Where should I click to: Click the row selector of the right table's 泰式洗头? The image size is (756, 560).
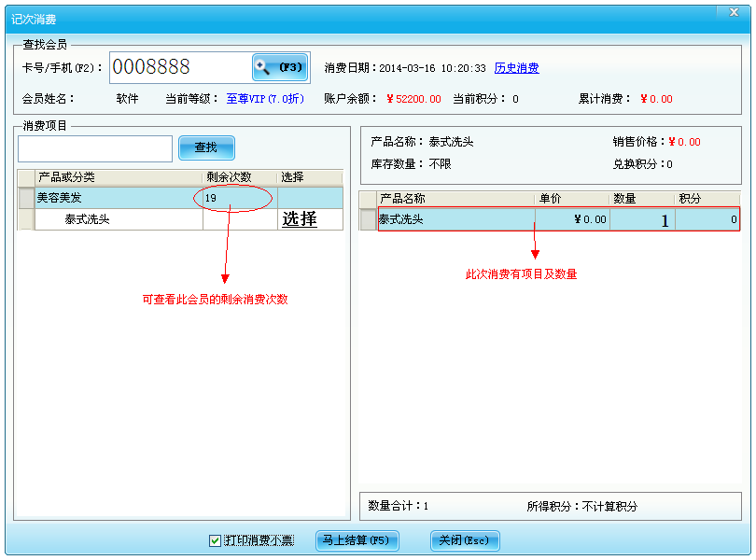pyautogui.click(x=369, y=219)
